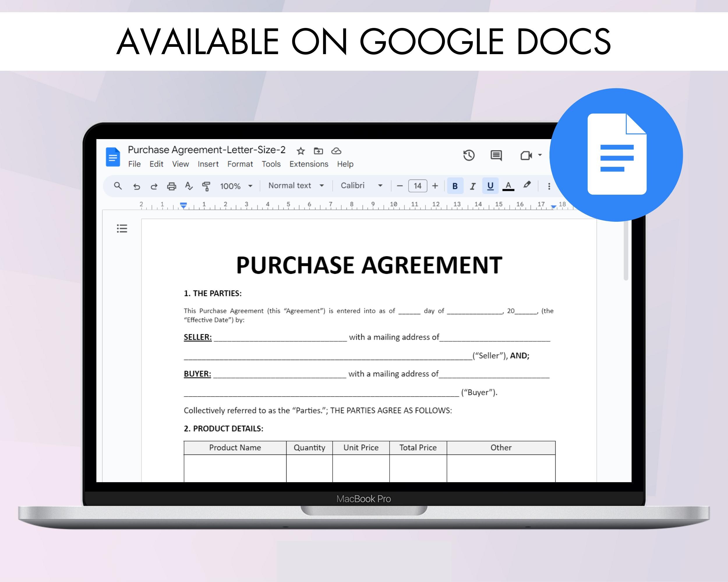The image size is (728, 582).
Task: Select the paint format tool
Action: 206,186
